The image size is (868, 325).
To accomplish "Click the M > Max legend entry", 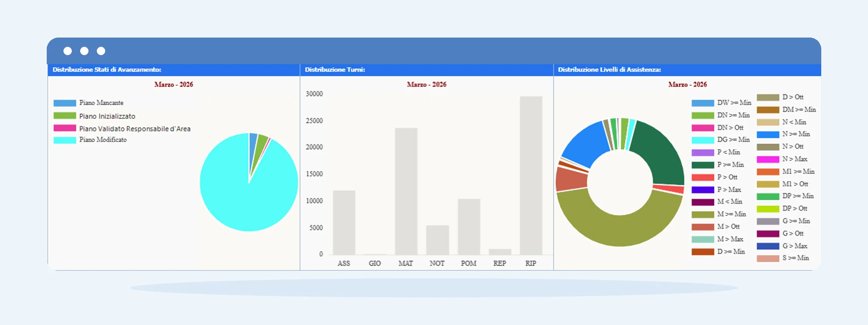I will tap(718, 239).
